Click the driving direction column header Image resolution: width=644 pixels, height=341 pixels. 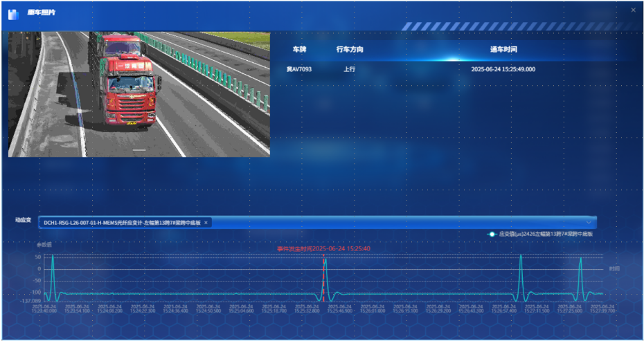click(350, 50)
